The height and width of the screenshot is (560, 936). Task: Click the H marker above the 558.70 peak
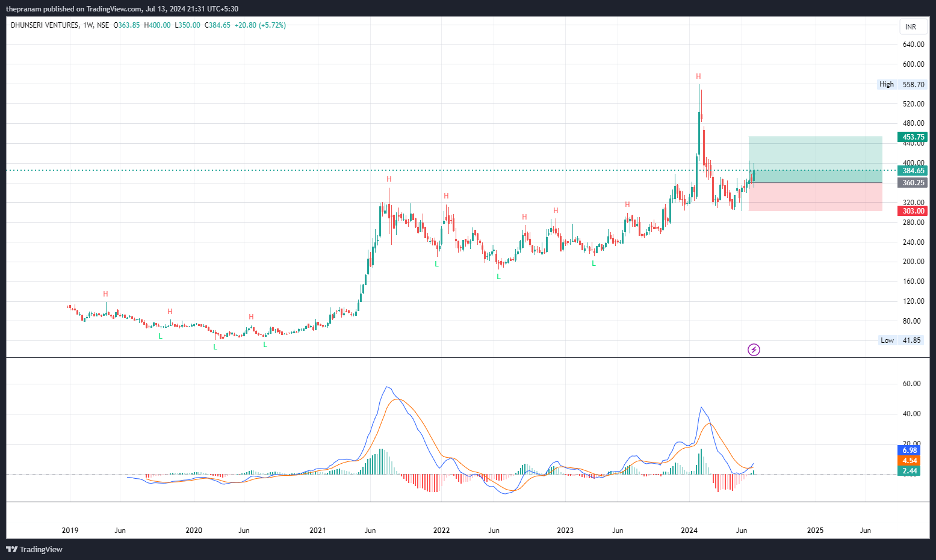[x=698, y=76]
